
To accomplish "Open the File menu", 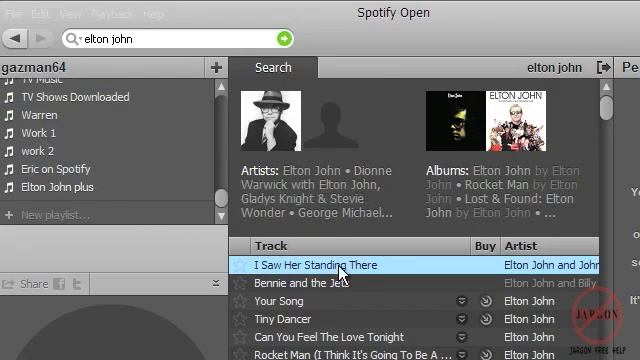I will coord(13,14).
